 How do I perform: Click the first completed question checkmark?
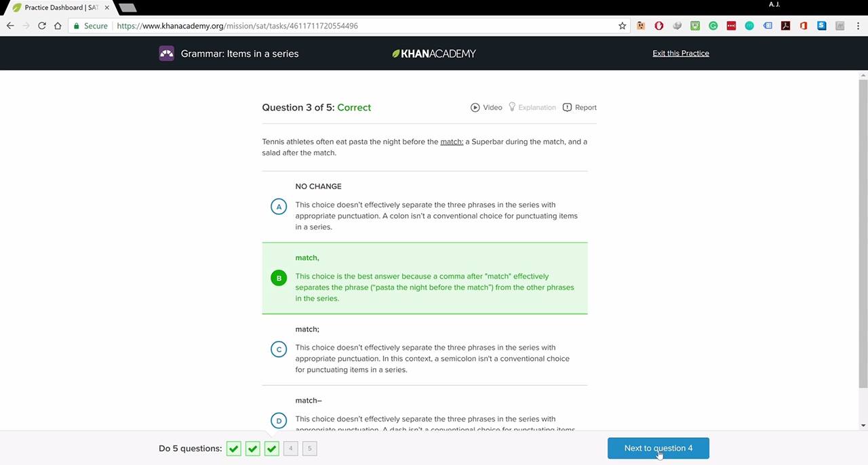coord(234,448)
